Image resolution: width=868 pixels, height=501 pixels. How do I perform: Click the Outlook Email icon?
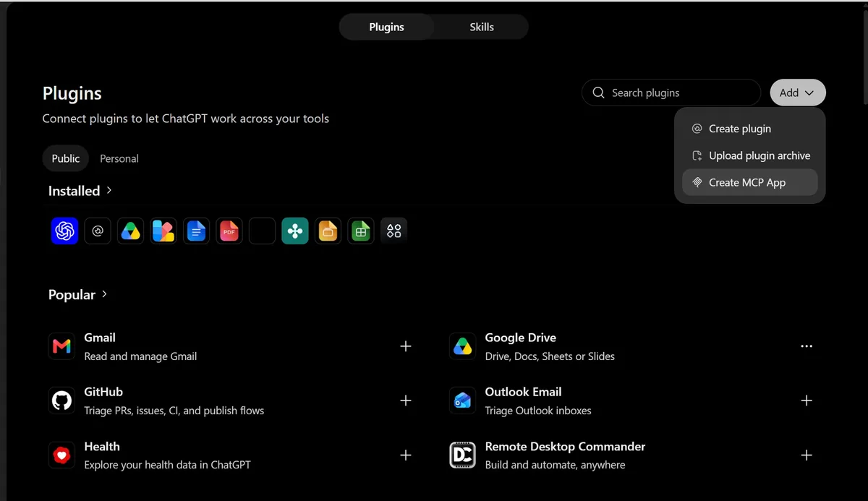[463, 401]
